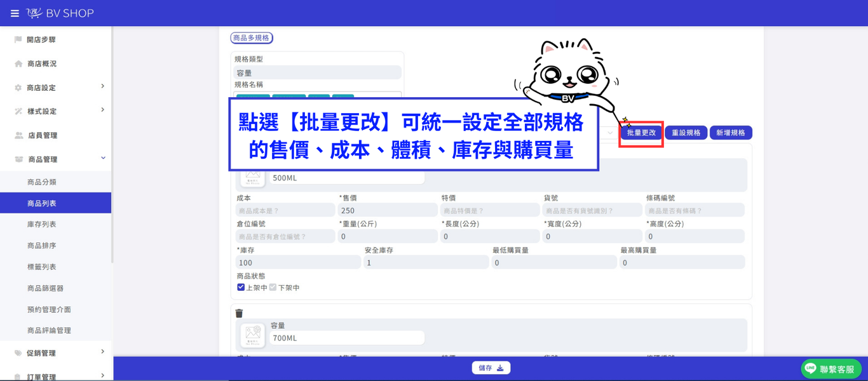Toggle the 上架中 checkbox
The image size is (868, 381).
pos(241,287)
